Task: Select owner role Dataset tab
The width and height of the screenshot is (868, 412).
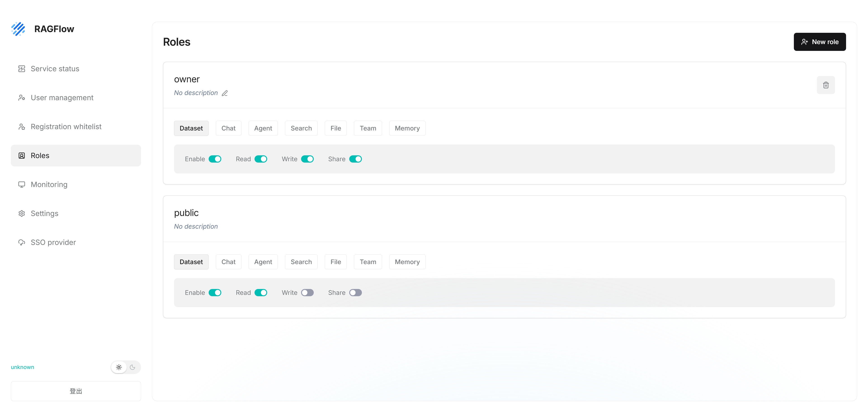Action: point(191,128)
